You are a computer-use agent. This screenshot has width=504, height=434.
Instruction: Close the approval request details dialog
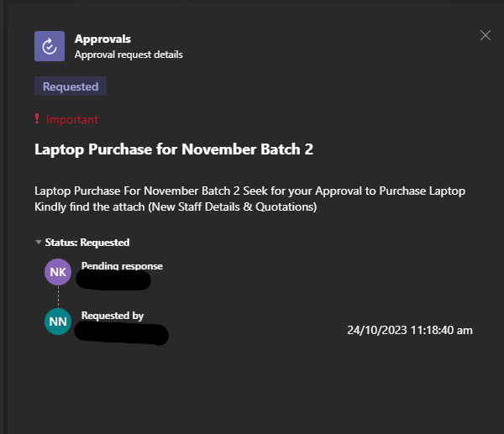486,35
